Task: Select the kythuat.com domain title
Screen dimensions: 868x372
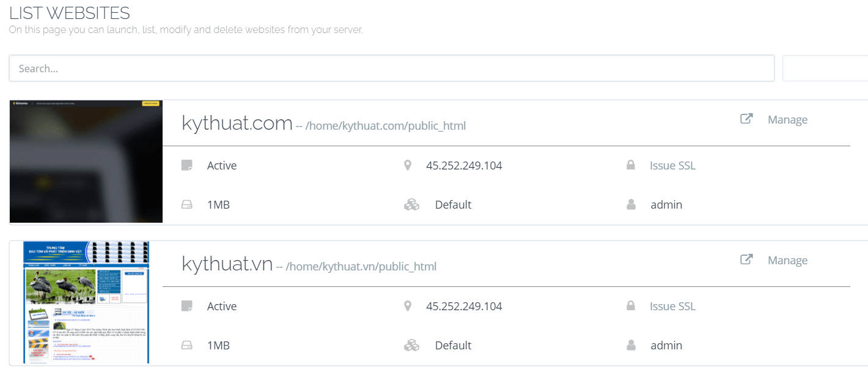Action: point(237,122)
